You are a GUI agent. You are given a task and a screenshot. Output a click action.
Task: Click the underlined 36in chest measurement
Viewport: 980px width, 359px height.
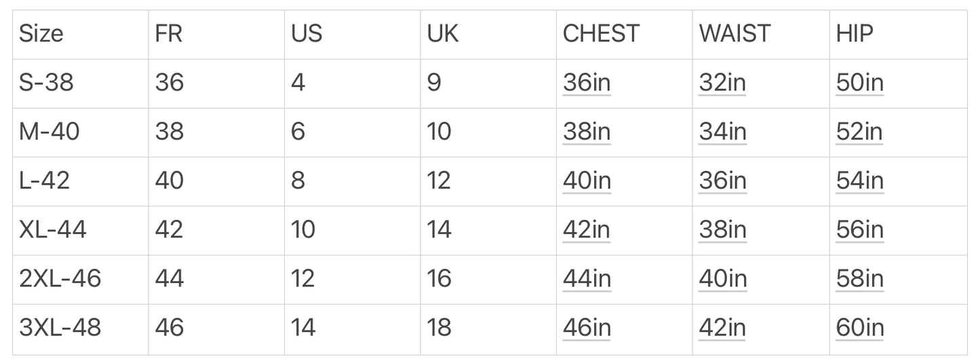pyautogui.click(x=587, y=83)
